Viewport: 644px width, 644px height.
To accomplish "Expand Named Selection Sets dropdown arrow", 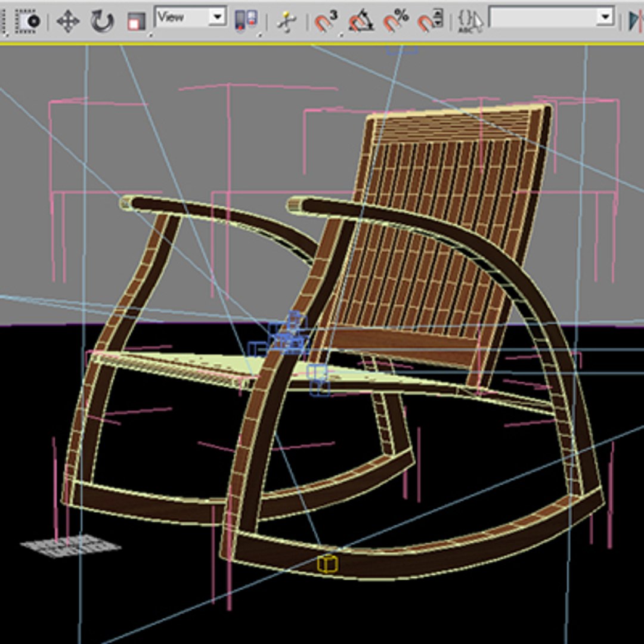I will (x=605, y=17).
